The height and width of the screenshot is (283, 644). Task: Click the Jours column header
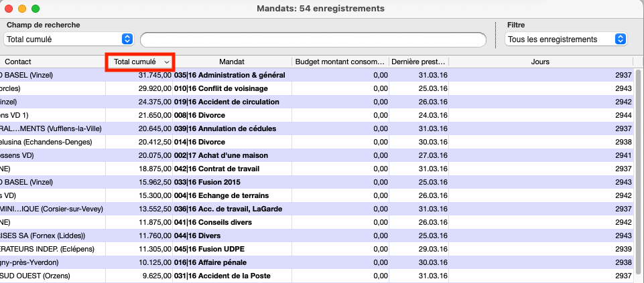pyautogui.click(x=541, y=62)
